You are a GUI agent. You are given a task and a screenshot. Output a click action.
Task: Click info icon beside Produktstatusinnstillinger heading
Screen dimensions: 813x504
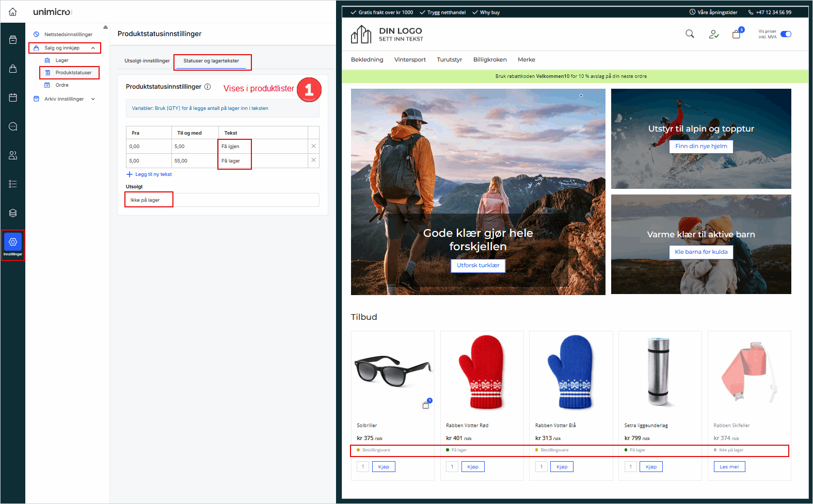tap(208, 87)
